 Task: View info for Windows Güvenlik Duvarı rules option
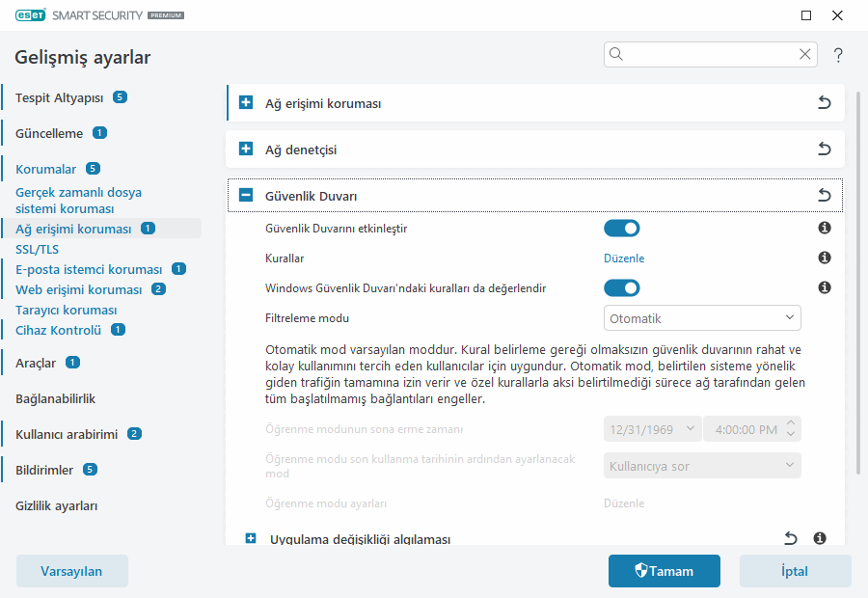tap(824, 287)
